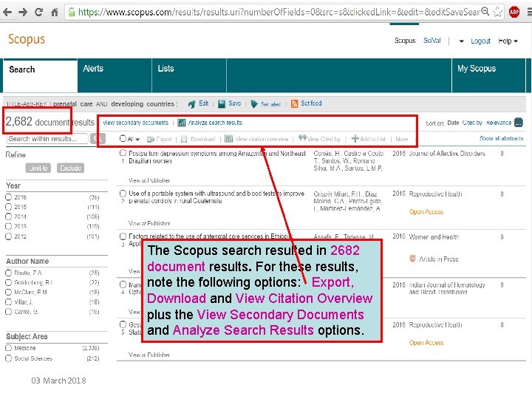
Task: Select result 1 Postpartum depression checkbox
Action: pyautogui.click(x=123, y=154)
